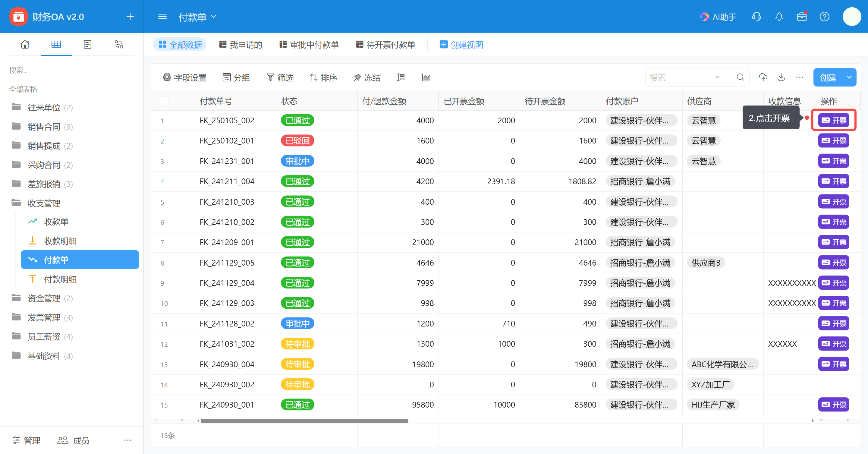Screen dimensions: 868x454
Task: Open the 冻结 freeze columns option
Action: pos(367,77)
